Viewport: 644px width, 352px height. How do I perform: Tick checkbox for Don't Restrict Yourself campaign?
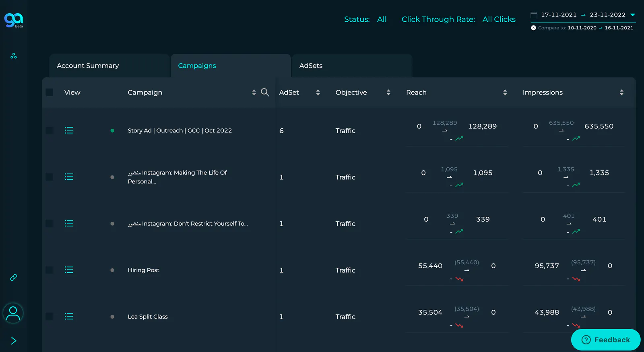pyautogui.click(x=50, y=223)
